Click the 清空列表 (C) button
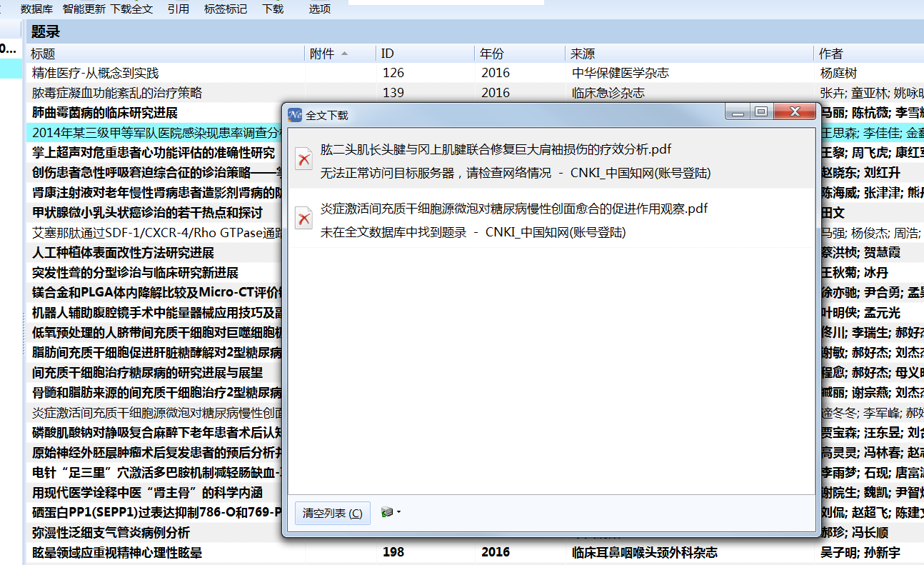The height and width of the screenshot is (565, 924). [x=333, y=513]
